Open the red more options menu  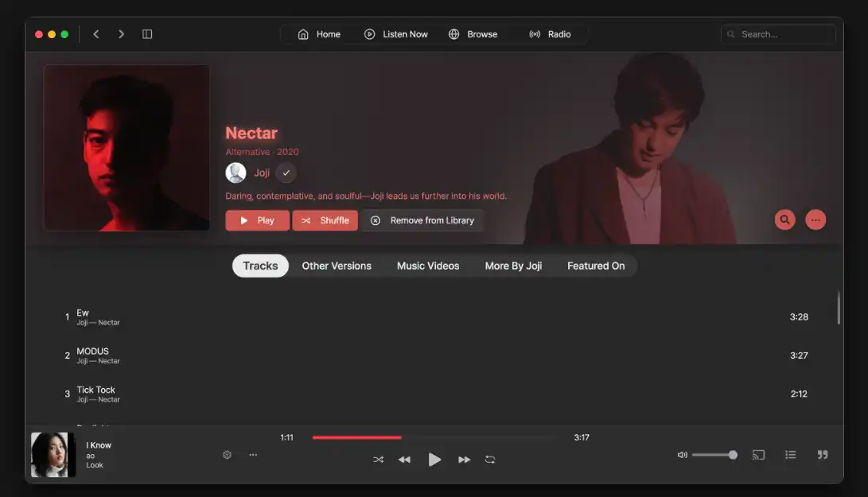point(815,219)
